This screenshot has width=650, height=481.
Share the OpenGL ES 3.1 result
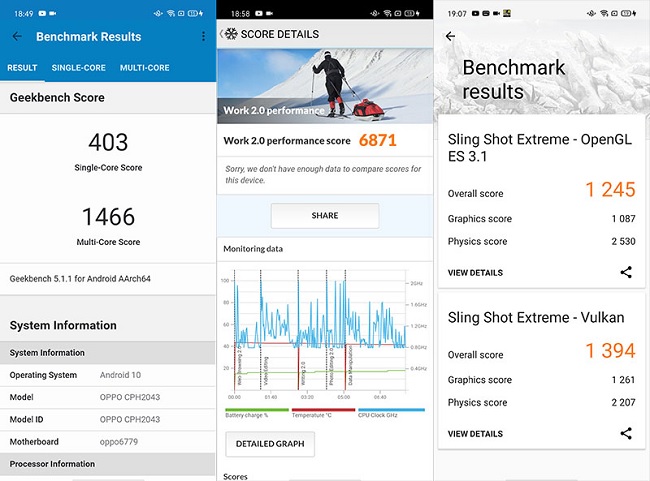click(626, 272)
